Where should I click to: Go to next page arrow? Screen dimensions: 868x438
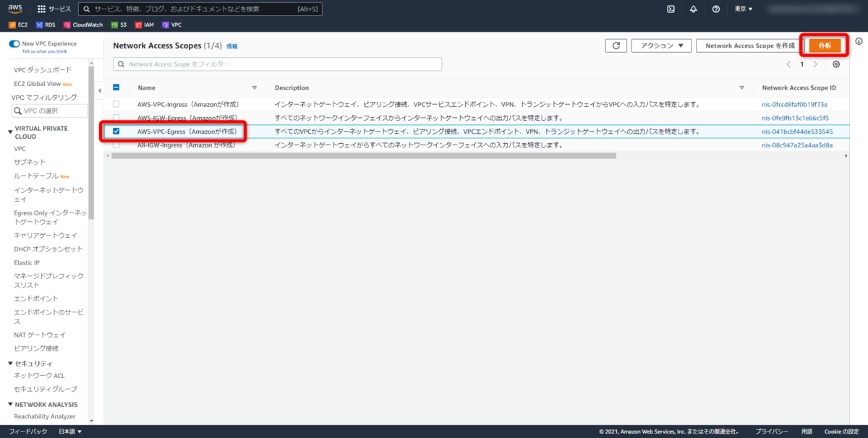pyautogui.click(x=815, y=64)
